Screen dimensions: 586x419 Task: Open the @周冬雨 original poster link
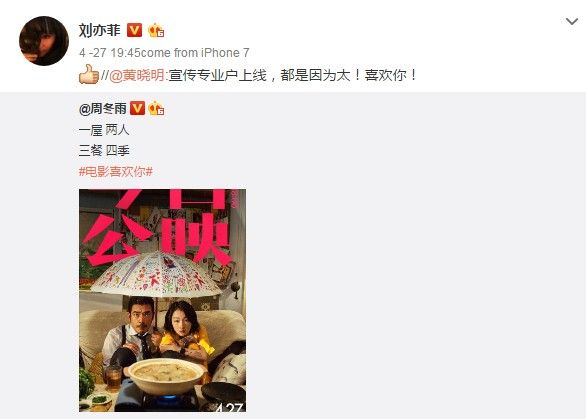[103, 108]
